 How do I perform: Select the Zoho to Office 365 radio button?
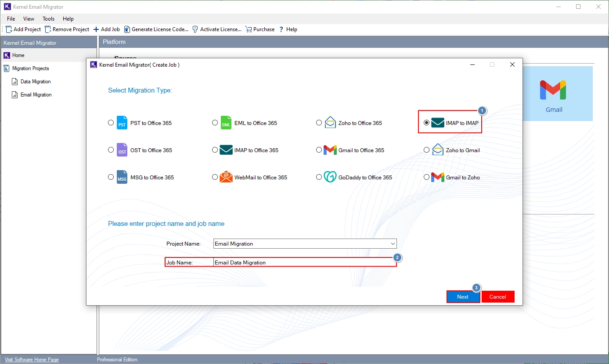[319, 123]
